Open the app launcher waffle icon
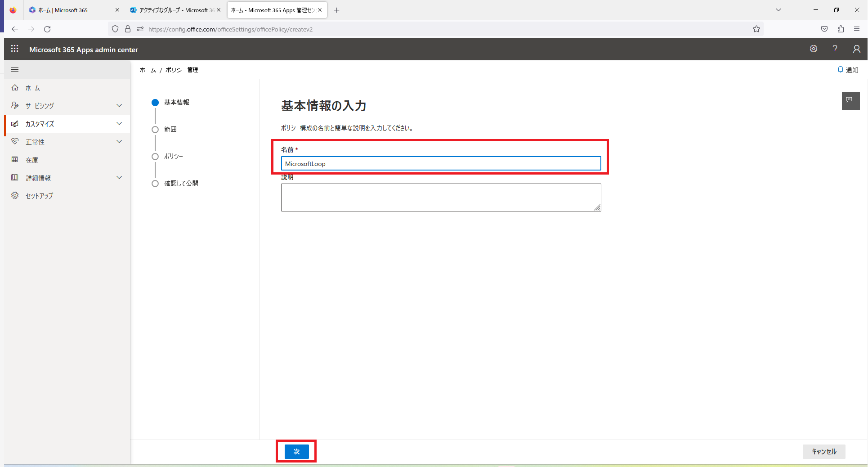The image size is (868, 467). coord(15,49)
